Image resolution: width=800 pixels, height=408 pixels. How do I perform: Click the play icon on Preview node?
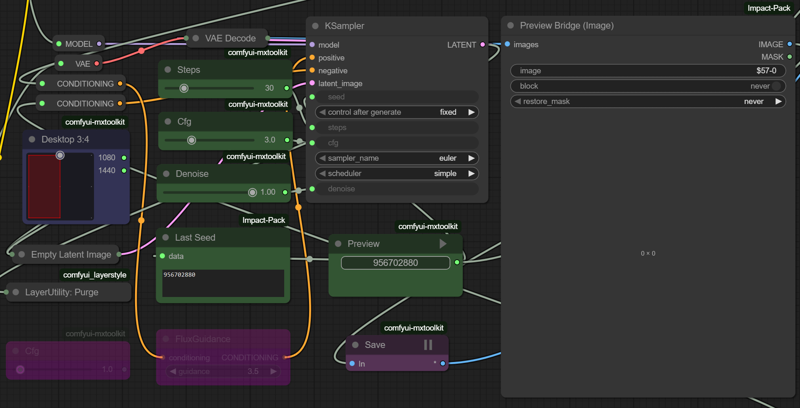[443, 243]
